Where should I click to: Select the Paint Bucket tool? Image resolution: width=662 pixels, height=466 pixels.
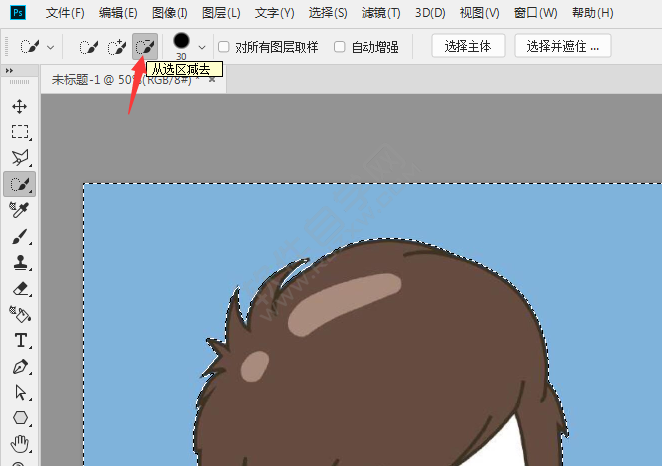click(x=20, y=314)
